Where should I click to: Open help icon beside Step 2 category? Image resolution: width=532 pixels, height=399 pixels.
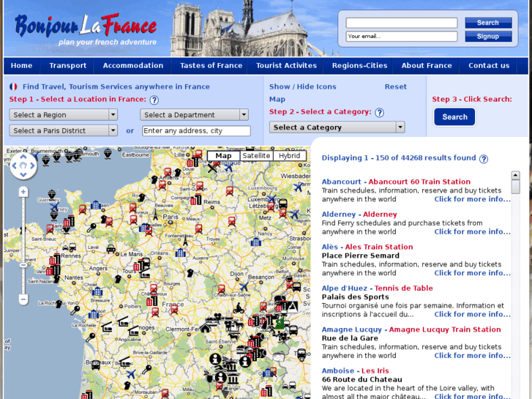[x=379, y=113]
